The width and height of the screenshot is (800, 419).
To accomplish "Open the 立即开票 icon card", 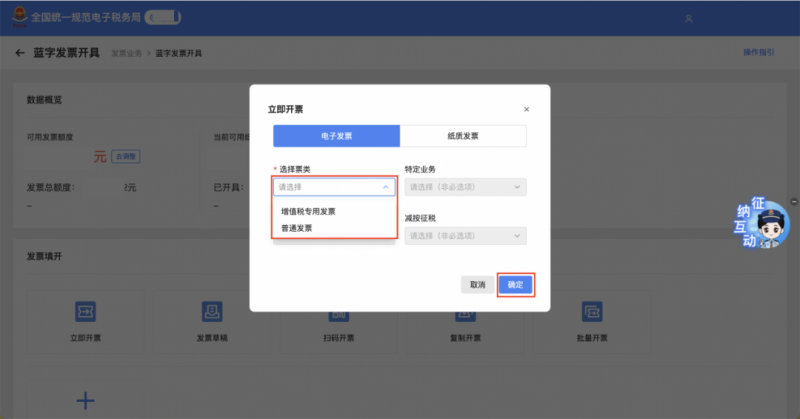I will click(85, 321).
